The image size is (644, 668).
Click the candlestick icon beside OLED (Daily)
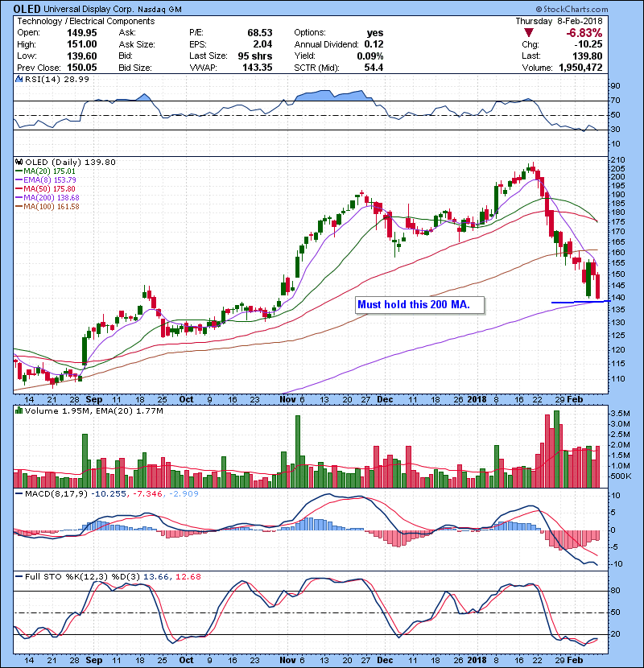(x=19, y=162)
